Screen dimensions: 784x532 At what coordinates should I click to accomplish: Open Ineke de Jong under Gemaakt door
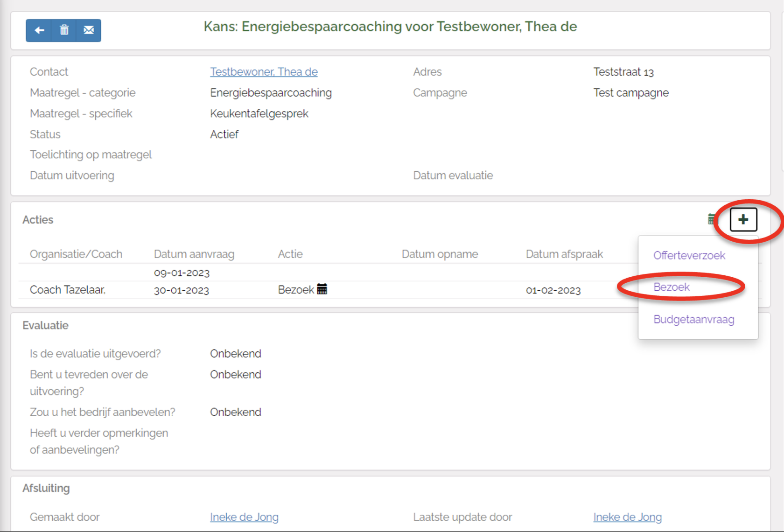click(x=244, y=517)
